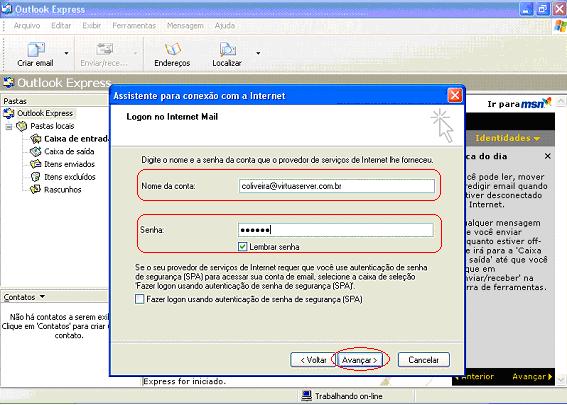The width and height of the screenshot is (567, 405).
Task: Open the Arquivo menu
Action: [27, 26]
